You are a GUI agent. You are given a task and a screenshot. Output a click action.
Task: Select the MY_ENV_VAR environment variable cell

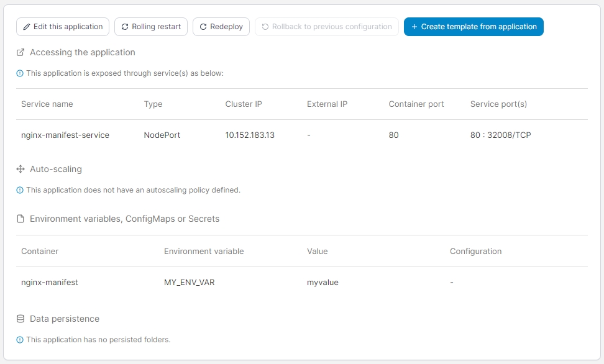pos(190,282)
